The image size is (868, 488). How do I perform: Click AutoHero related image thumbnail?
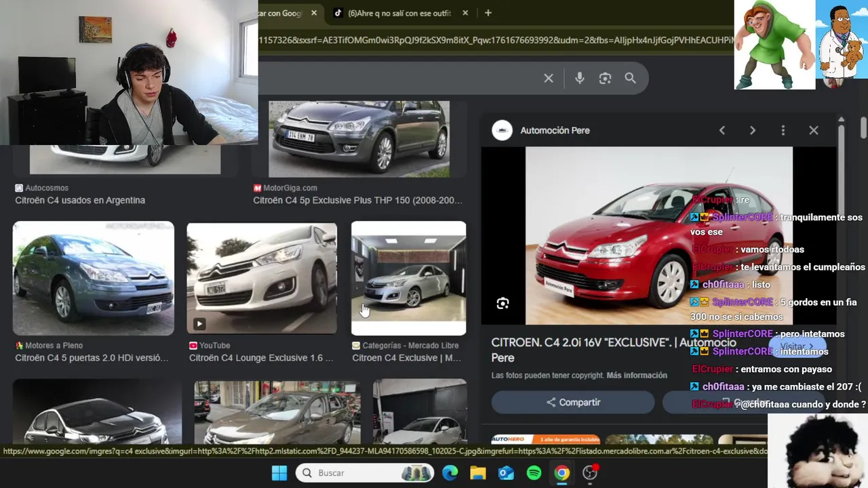pyautogui.click(x=545, y=439)
